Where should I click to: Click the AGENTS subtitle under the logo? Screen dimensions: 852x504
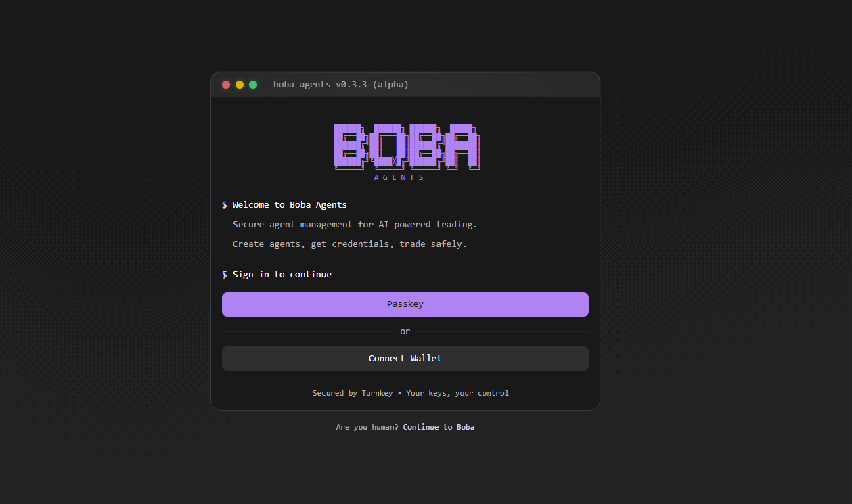[399, 178]
